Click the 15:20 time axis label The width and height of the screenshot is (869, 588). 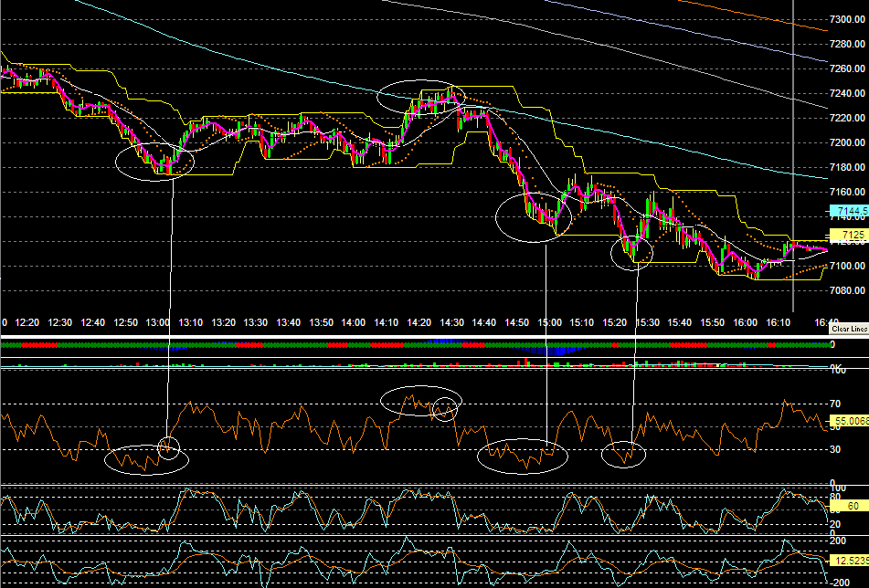(615, 322)
